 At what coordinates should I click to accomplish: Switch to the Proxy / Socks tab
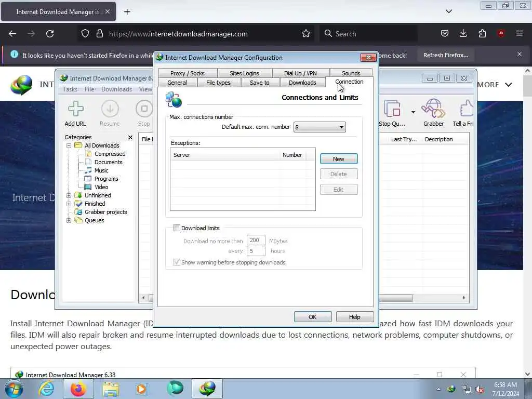coord(187,73)
